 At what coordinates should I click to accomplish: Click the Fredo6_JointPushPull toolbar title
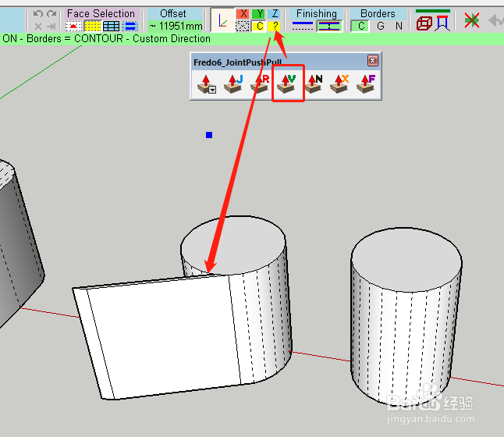pos(237,62)
